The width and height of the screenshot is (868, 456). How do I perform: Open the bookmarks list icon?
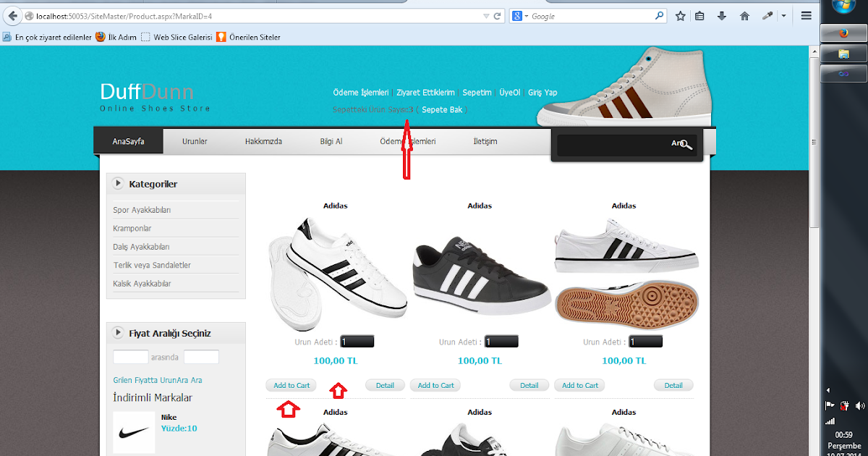pos(700,16)
